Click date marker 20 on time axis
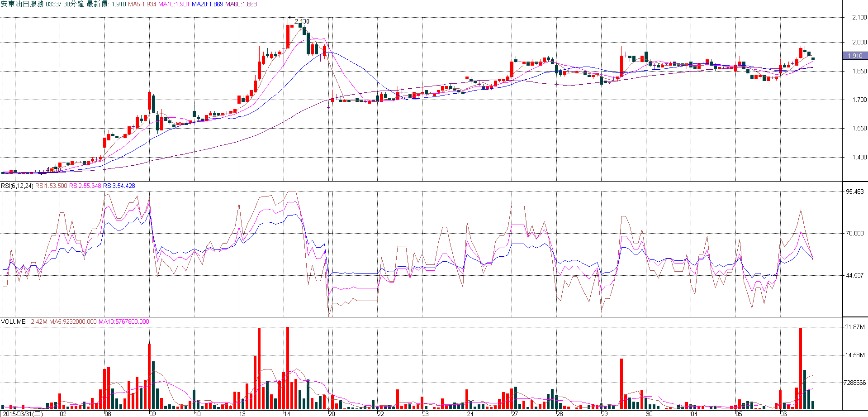Image resolution: width=868 pixels, height=417 pixels. [x=332, y=413]
